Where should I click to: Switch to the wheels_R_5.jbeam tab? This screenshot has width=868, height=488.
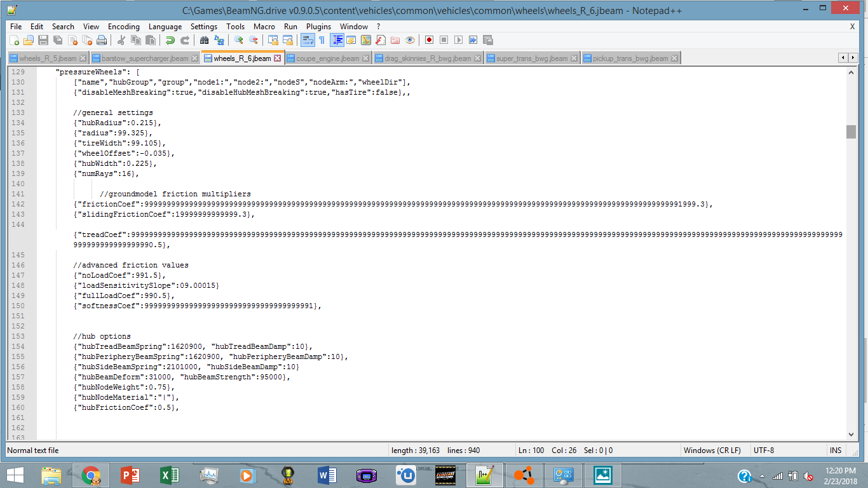coord(48,58)
